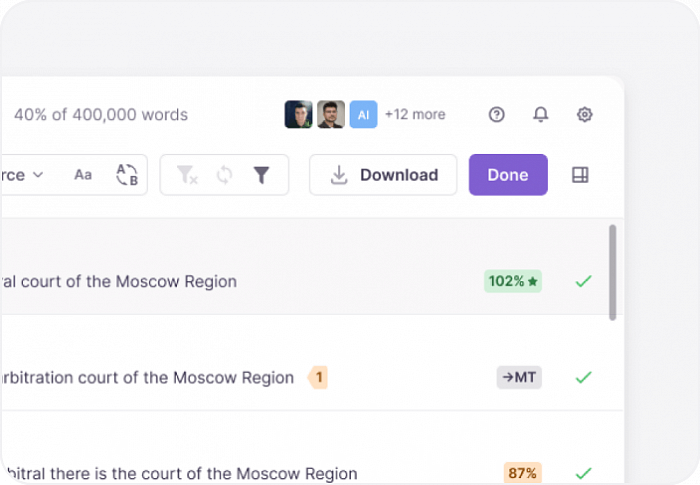This screenshot has height=485, width=700.
Task: Click the first user avatar photo
Action: (298, 115)
